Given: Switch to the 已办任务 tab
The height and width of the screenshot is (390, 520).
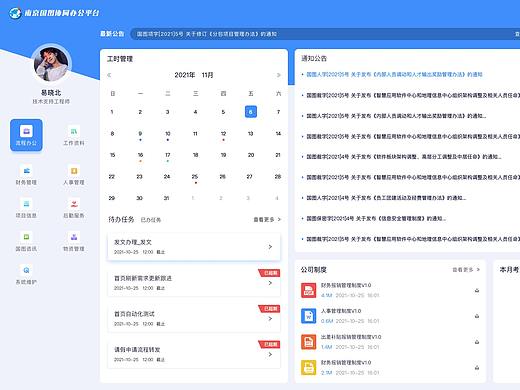Looking at the screenshot, I should pos(151,220).
